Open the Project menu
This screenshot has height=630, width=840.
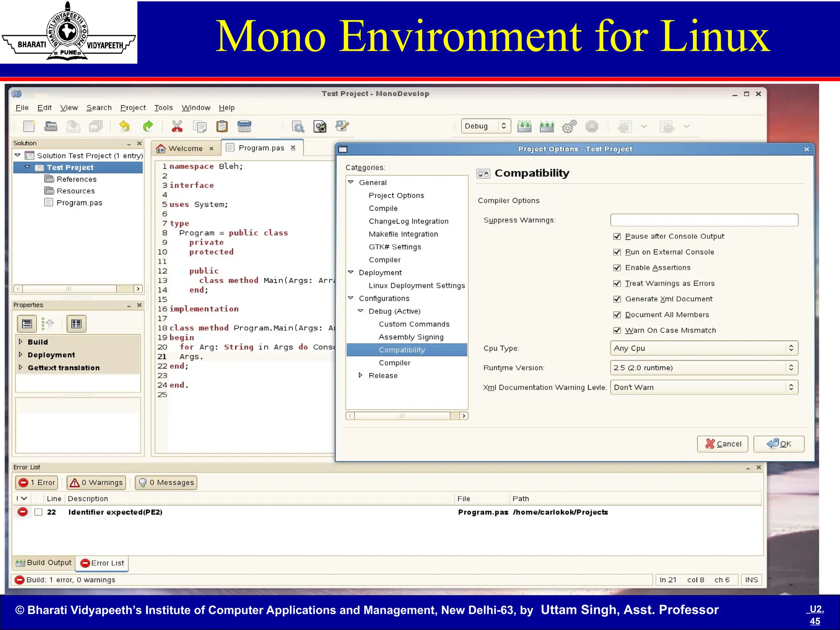coord(133,108)
